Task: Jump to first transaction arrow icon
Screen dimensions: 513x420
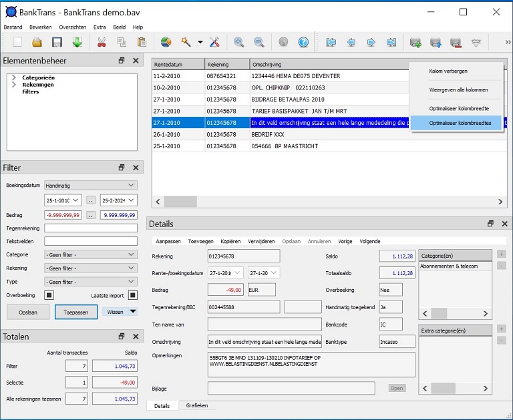Action: tap(331, 42)
